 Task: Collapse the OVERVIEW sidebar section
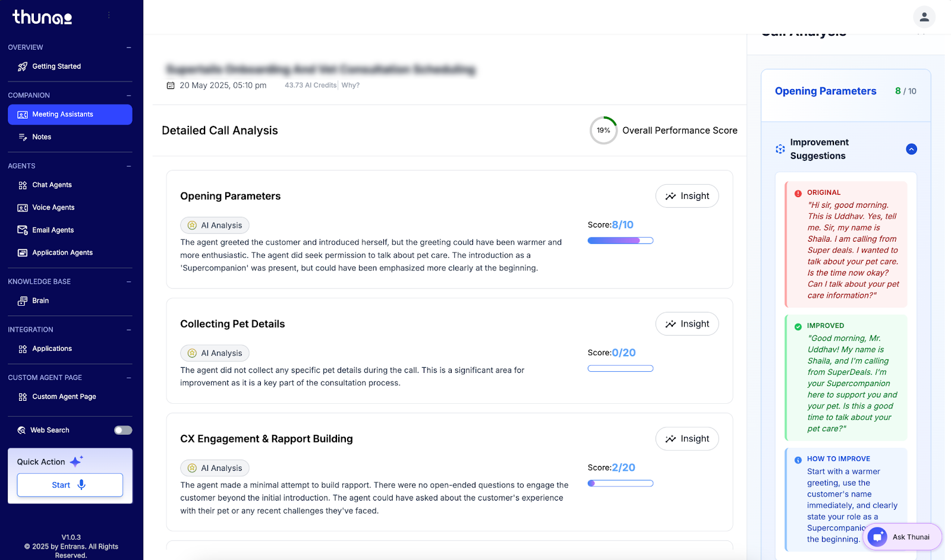pyautogui.click(x=129, y=48)
